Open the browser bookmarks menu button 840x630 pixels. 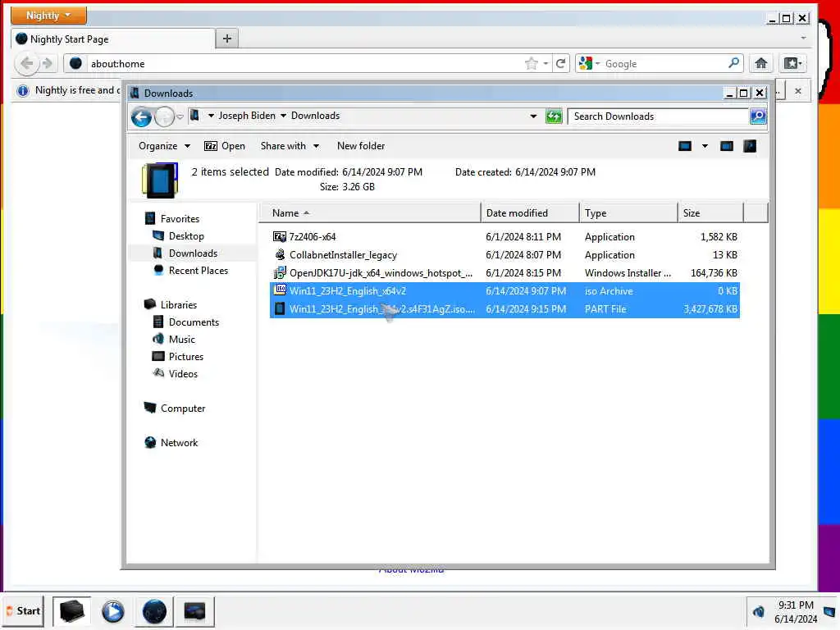tap(793, 64)
